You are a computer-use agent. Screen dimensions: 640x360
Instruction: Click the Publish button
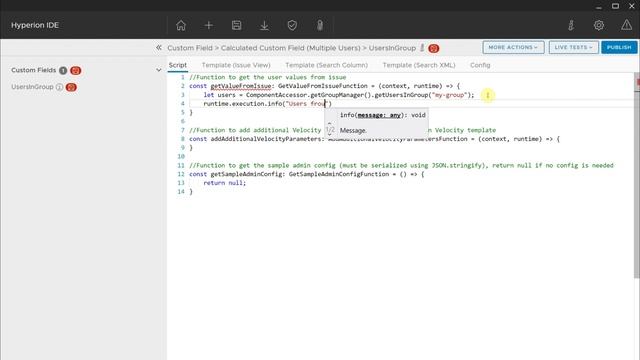point(619,47)
